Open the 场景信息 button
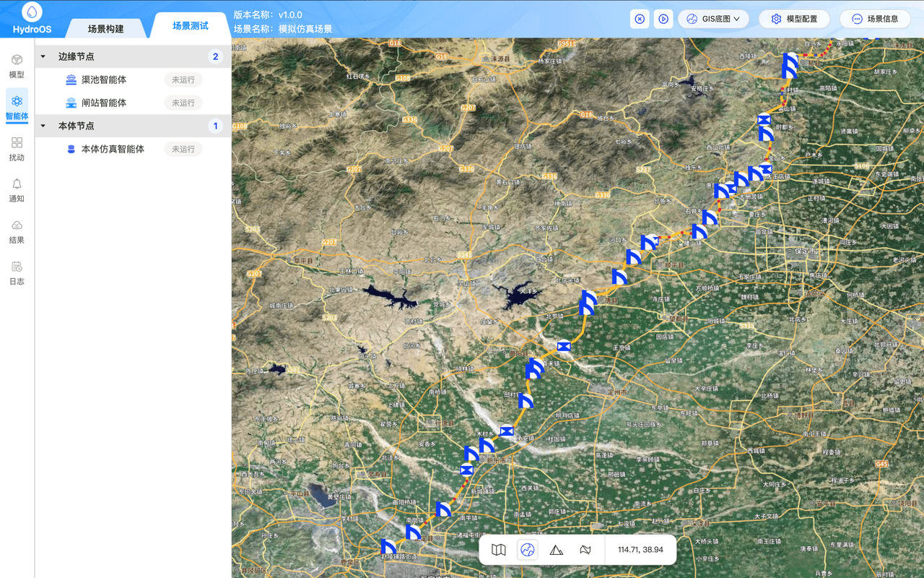924x578 pixels. (x=875, y=19)
